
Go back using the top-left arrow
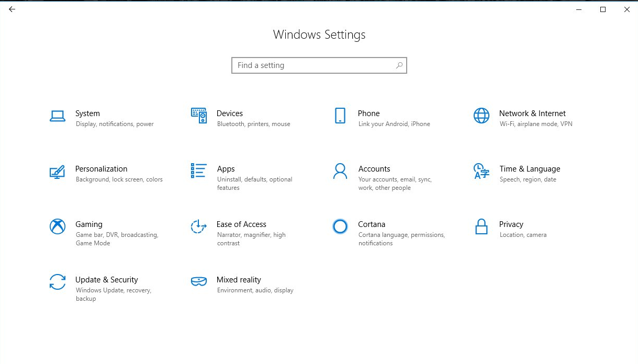pyautogui.click(x=12, y=9)
